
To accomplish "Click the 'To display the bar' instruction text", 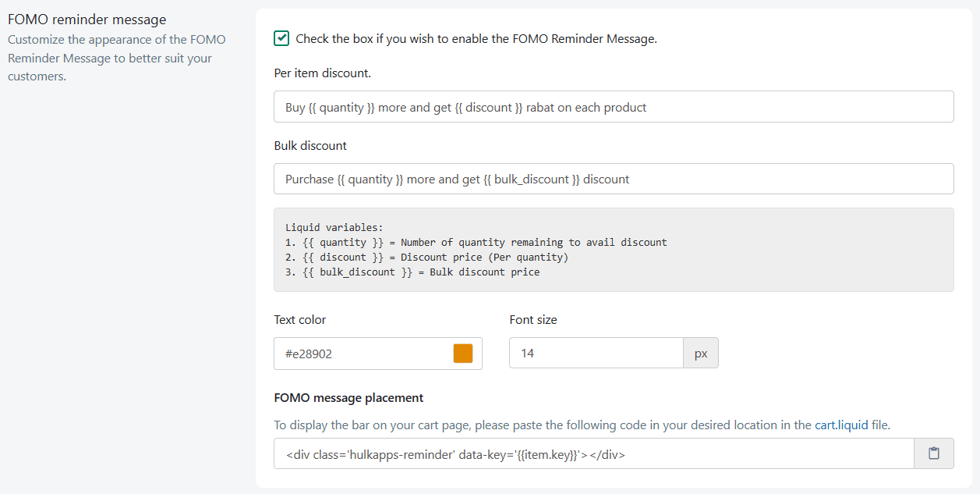I will (543, 425).
